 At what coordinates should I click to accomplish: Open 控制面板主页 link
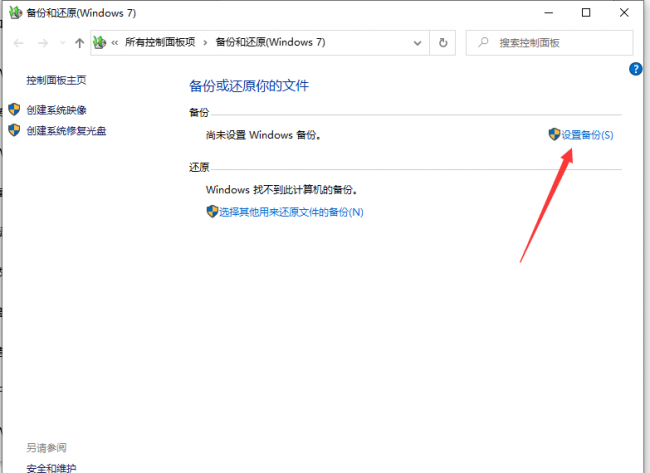(56, 80)
